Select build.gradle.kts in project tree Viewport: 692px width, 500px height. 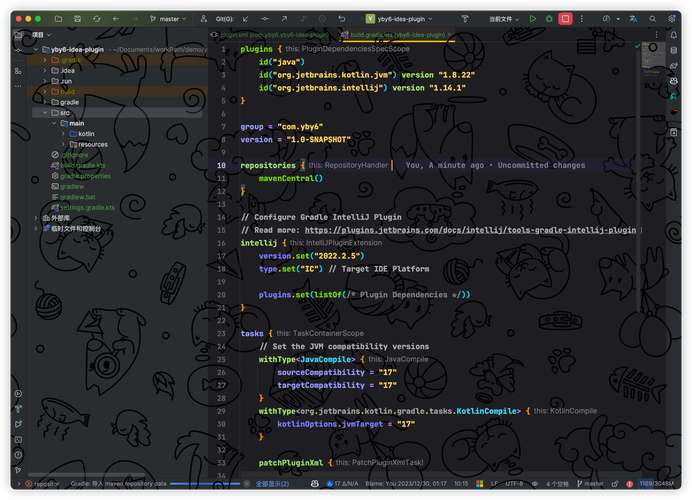coord(78,165)
